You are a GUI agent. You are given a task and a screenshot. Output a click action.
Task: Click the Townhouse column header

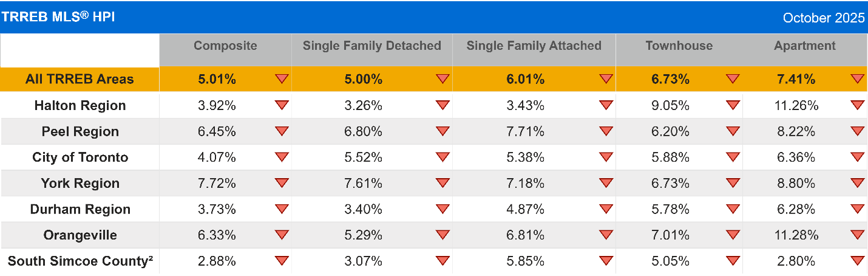point(679,46)
